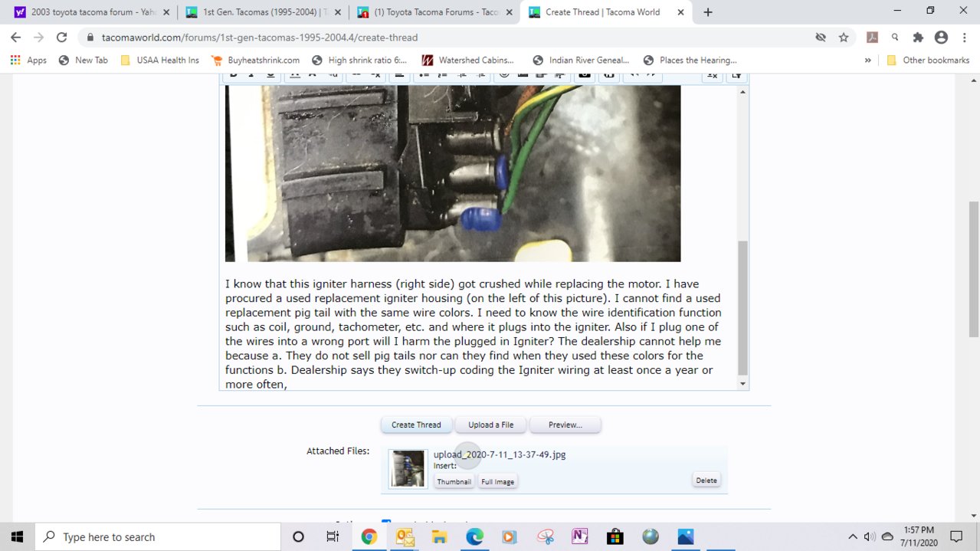
Task: Click the embedded igniter harness photo
Action: point(453,173)
